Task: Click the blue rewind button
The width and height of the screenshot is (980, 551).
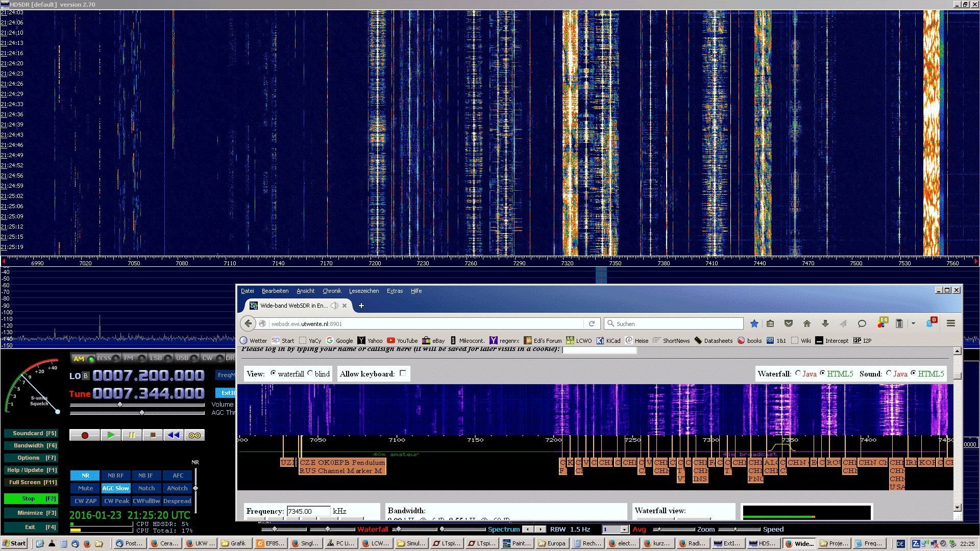Action: 174,435
